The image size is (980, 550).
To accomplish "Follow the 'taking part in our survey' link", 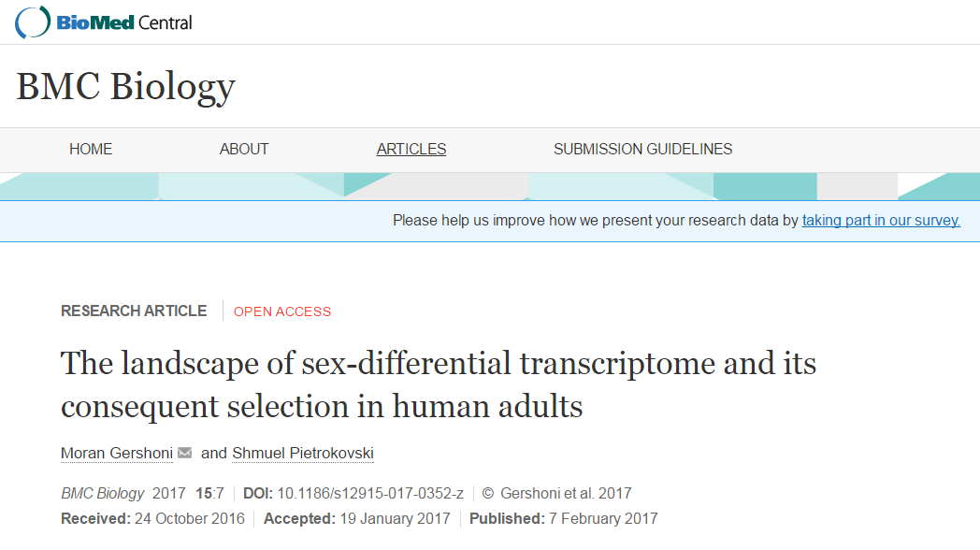I will 881,221.
